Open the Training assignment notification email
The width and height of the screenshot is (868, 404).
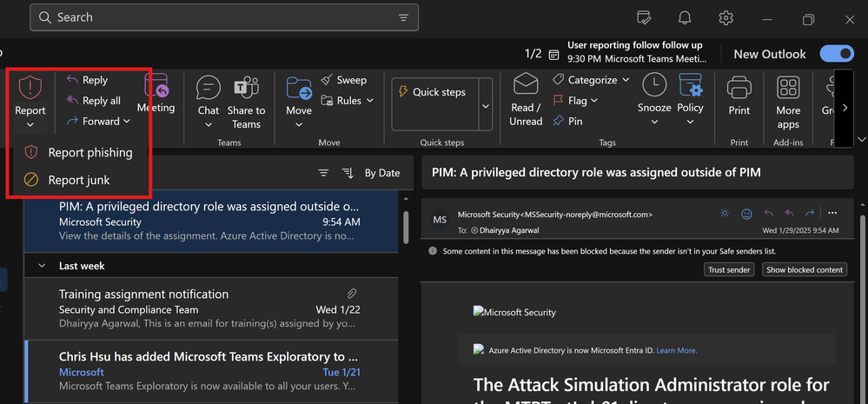coord(211,308)
